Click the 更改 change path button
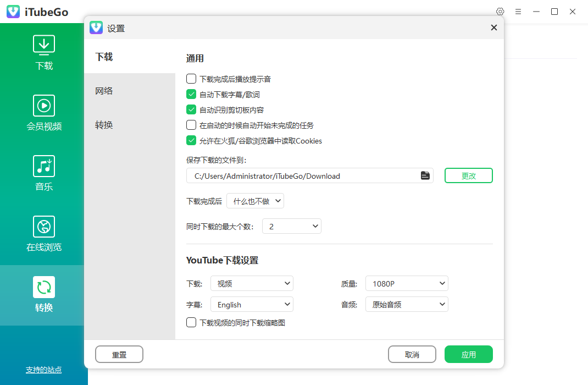 click(468, 175)
